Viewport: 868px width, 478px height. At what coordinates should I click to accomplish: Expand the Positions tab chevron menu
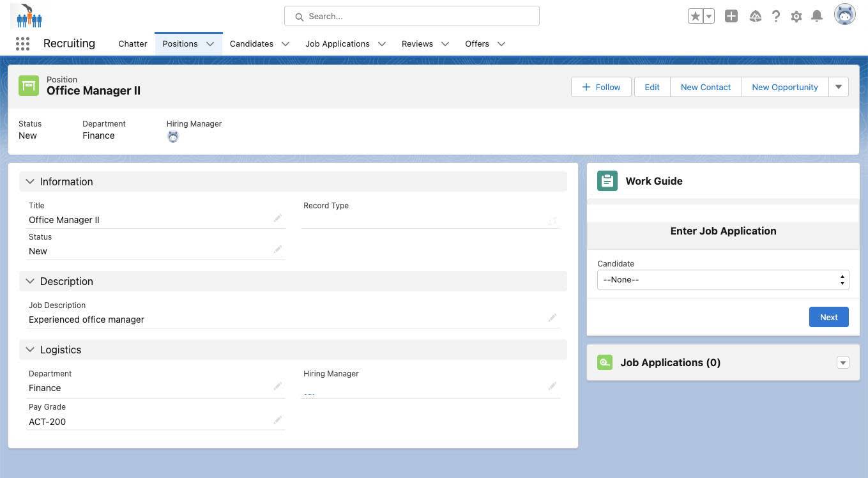(x=210, y=44)
